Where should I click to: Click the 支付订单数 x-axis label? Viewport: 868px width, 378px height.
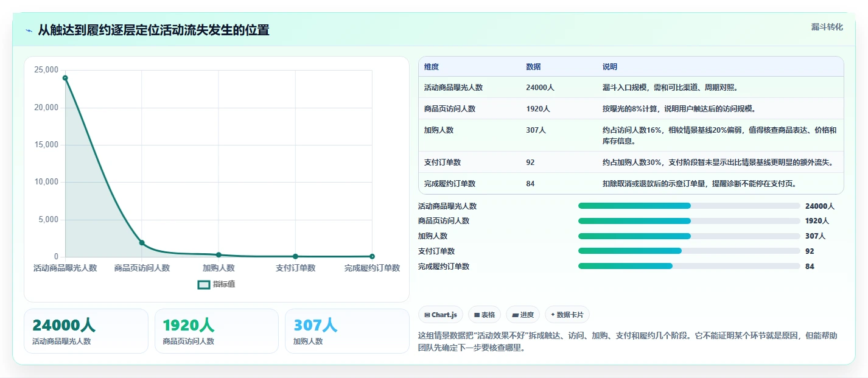(295, 268)
